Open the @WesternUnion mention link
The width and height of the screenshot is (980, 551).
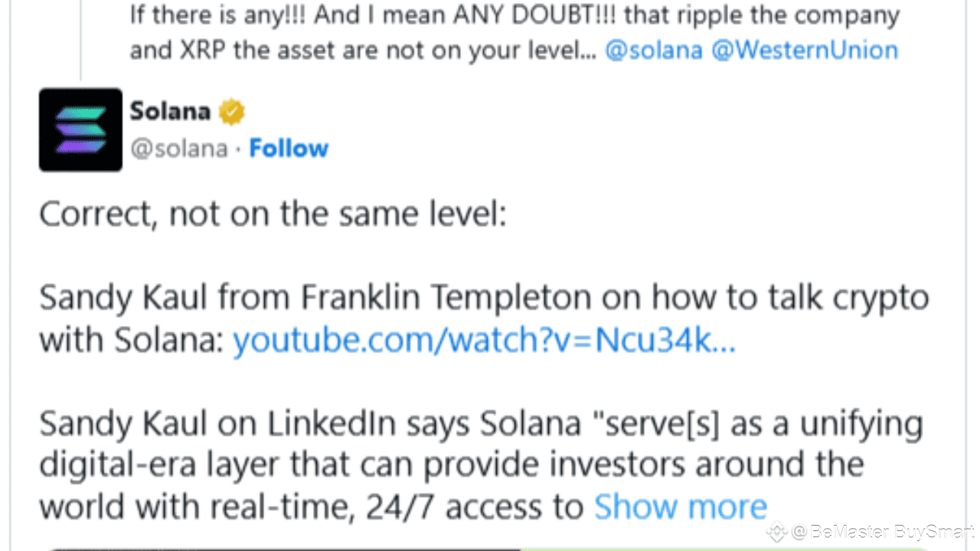click(x=805, y=50)
